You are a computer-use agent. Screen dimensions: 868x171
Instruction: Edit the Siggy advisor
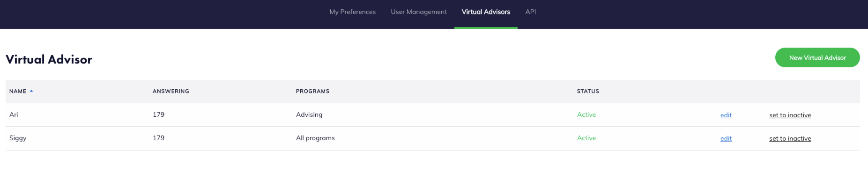[x=726, y=138]
